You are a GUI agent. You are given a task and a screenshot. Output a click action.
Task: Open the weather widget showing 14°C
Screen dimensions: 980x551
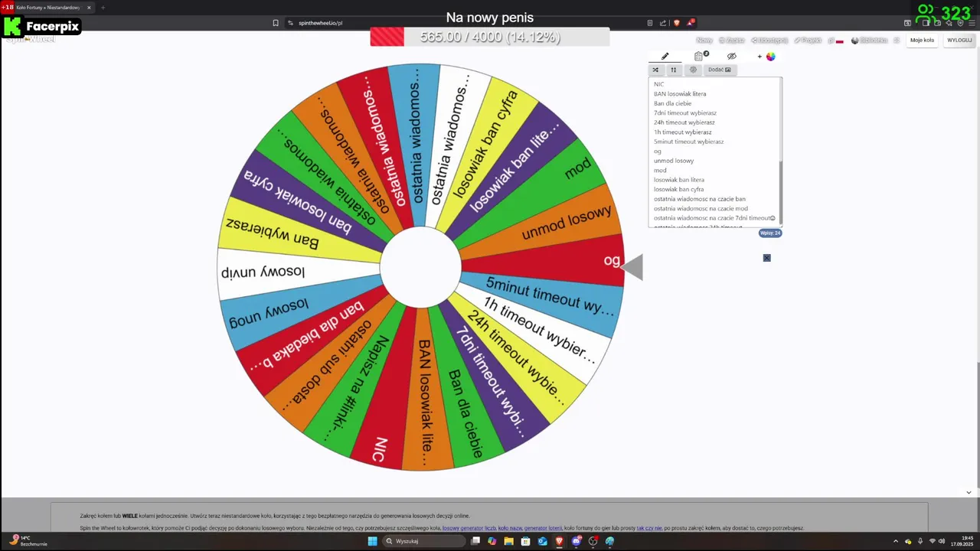pos(27,541)
